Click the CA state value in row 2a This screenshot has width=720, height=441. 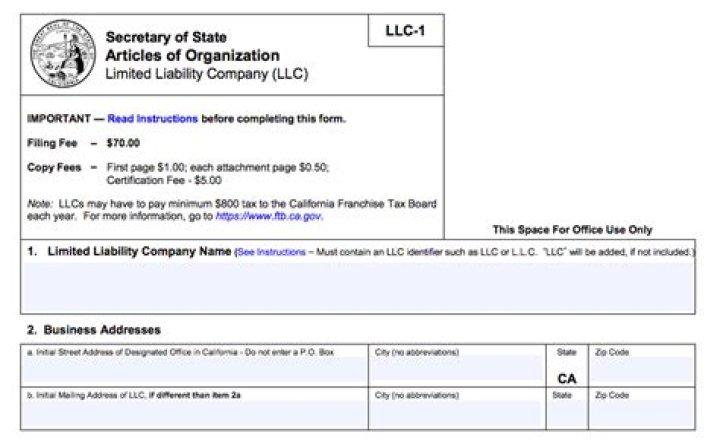pos(566,379)
